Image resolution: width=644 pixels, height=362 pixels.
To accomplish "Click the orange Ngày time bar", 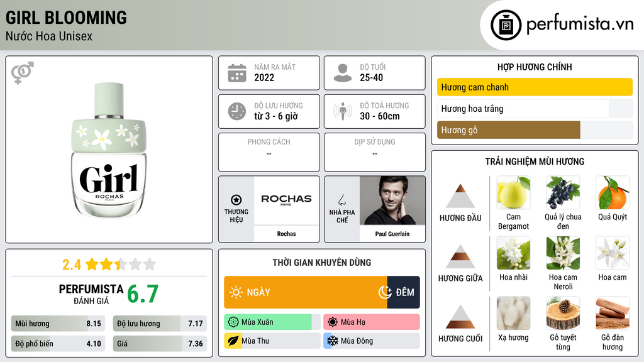I will point(305,292).
